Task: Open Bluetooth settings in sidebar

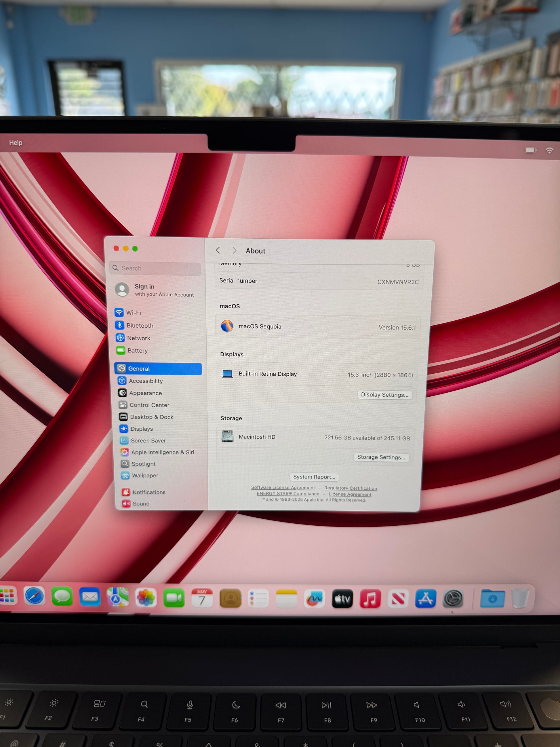Action: (140, 326)
